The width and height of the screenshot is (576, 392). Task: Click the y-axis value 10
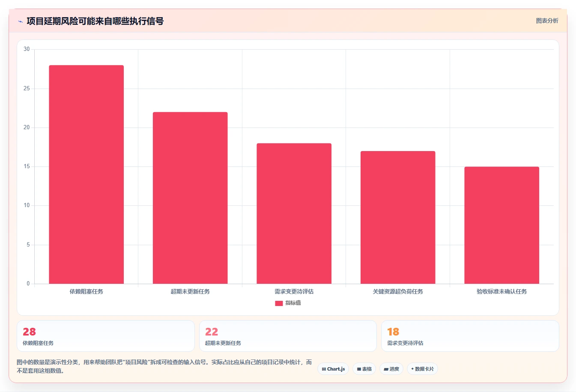click(27, 205)
